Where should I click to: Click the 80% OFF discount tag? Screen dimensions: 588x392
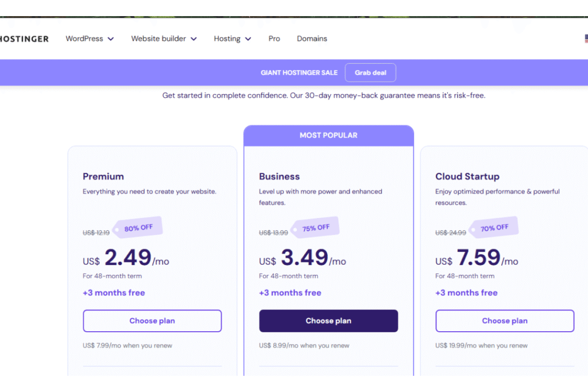138,227
